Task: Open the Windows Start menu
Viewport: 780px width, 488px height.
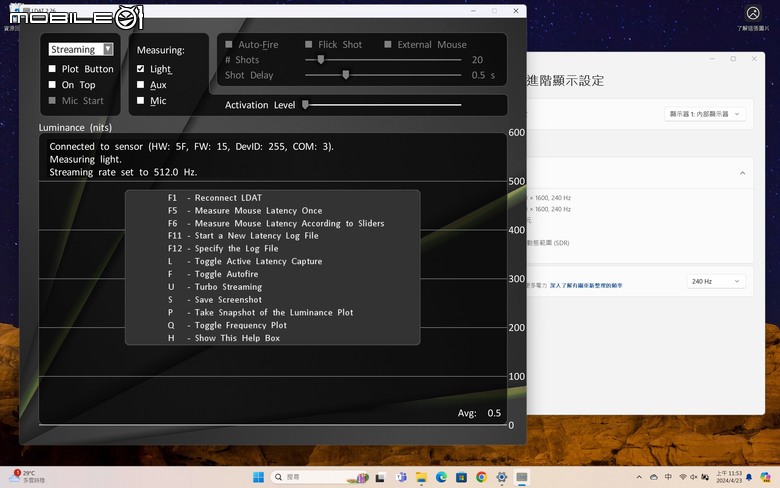Action: (258, 478)
